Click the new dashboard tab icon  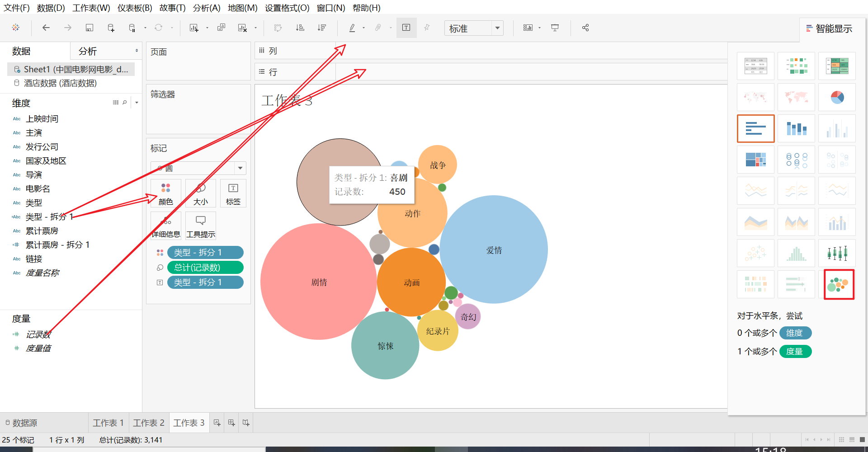point(231,423)
